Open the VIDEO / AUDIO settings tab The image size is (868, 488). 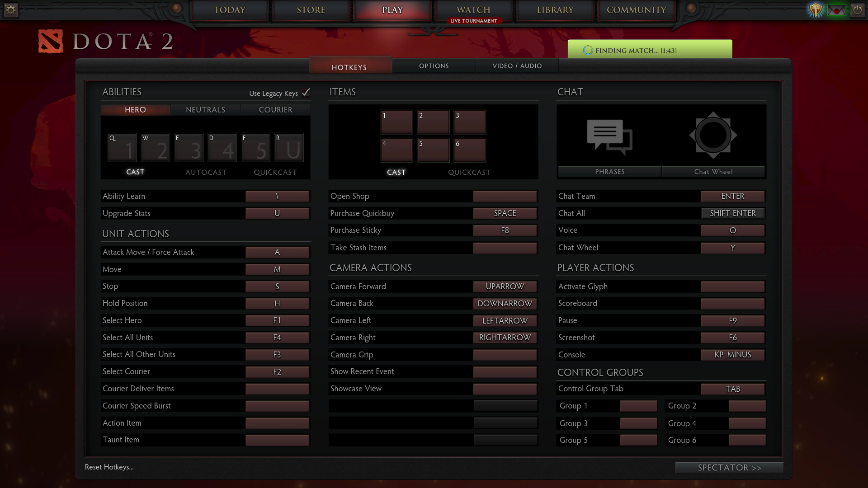coord(517,66)
